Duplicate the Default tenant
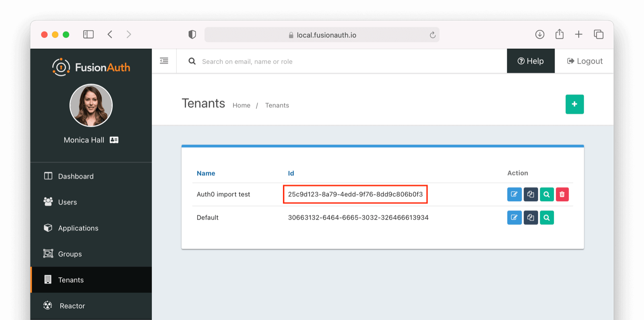 (530, 218)
